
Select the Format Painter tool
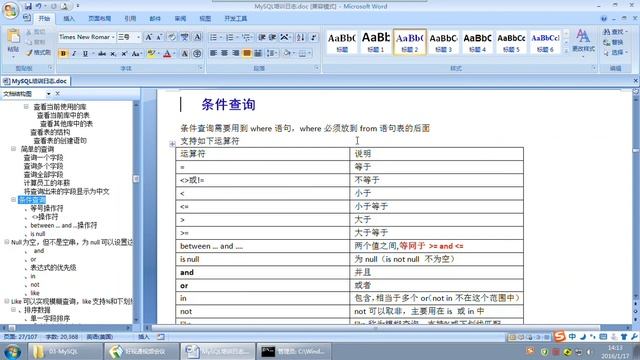coord(39,53)
